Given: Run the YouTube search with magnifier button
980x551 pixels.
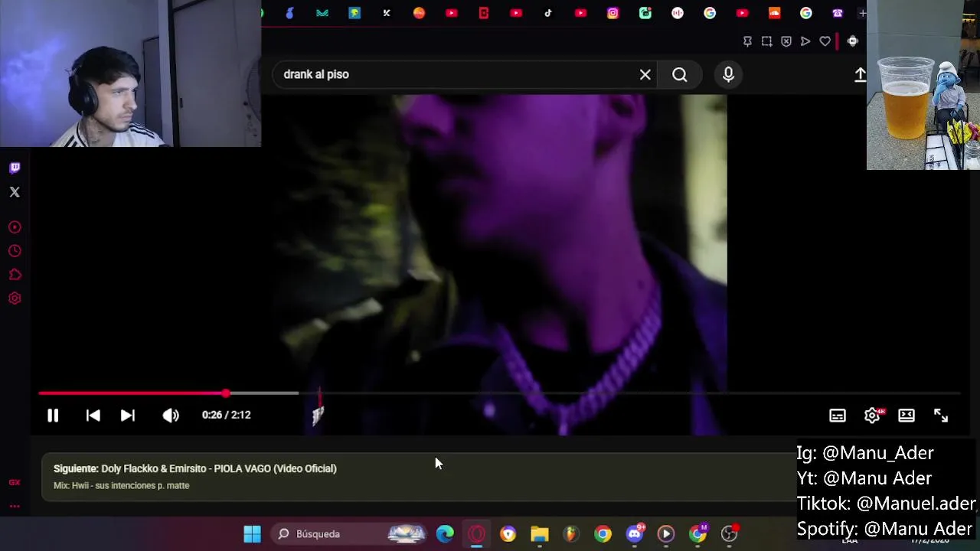Looking at the screenshot, I should [680, 74].
